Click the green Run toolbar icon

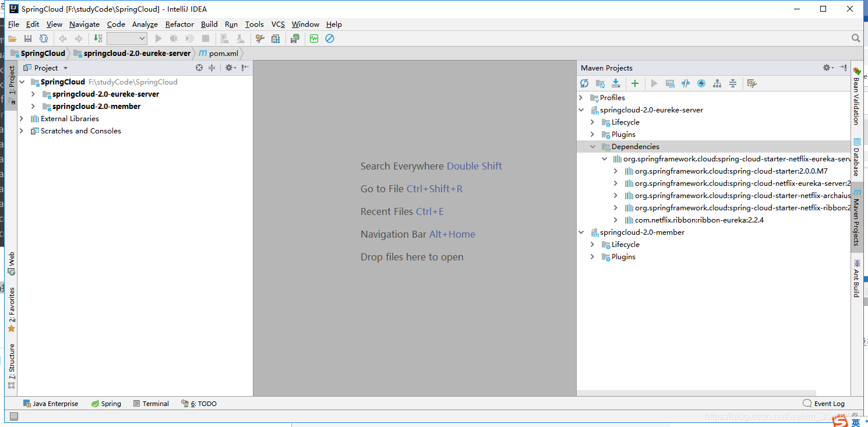pos(158,38)
